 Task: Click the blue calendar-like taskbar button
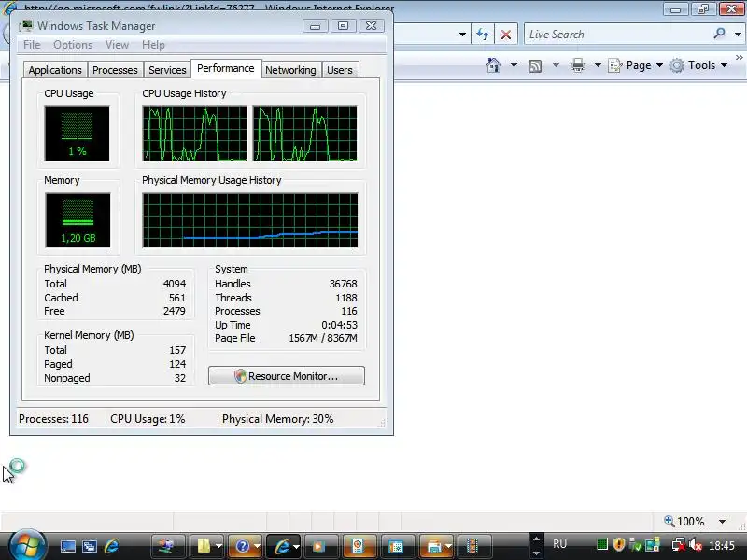[x=396, y=546]
